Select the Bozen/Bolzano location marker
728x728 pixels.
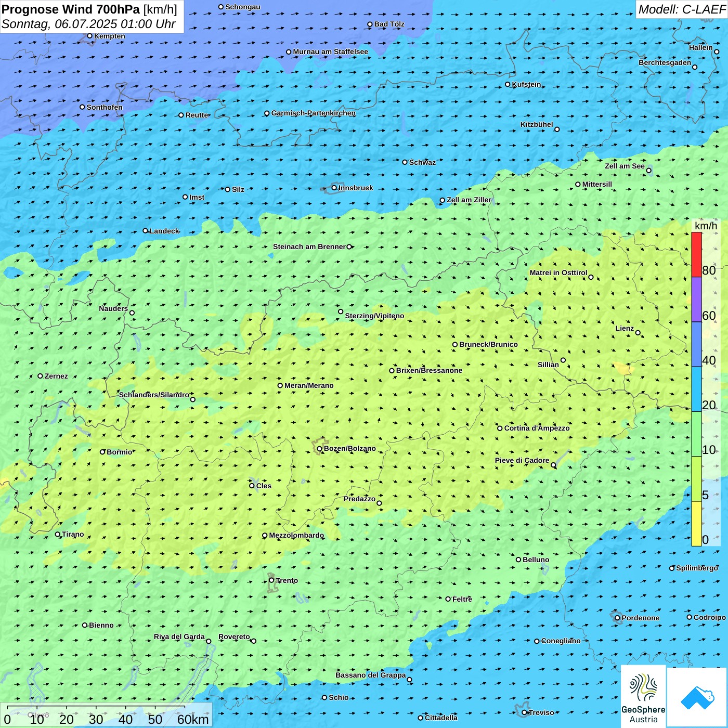(x=319, y=449)
